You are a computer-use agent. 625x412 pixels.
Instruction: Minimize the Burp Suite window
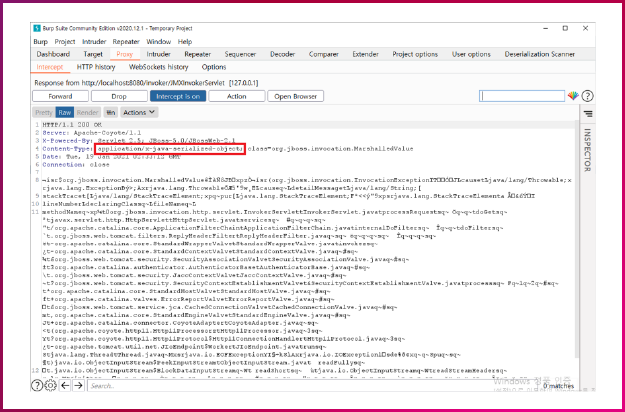tap(544, 28)
